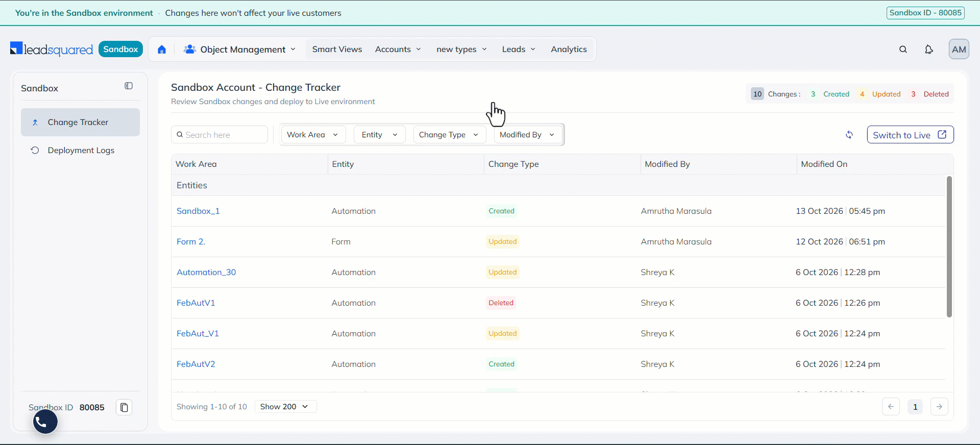The image size is (980, 445).
Task: Change the Show 200 page size
Action: (x=285, y=407)
